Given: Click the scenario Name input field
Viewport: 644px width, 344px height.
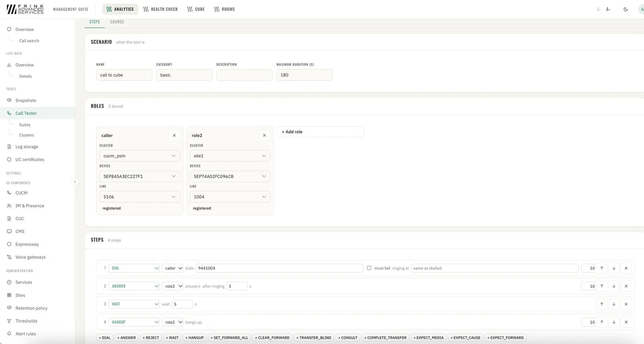Looking at the screenshot, I should [124, 75].
